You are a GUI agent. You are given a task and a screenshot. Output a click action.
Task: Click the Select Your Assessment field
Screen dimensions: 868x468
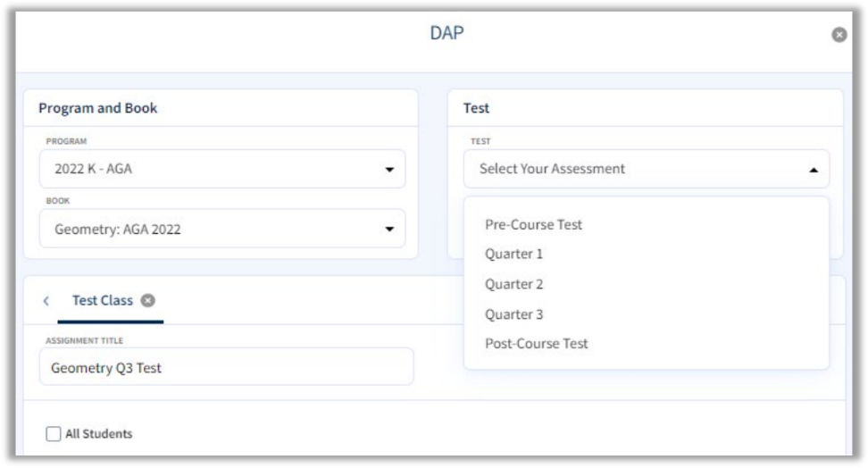tap(625, 169)
